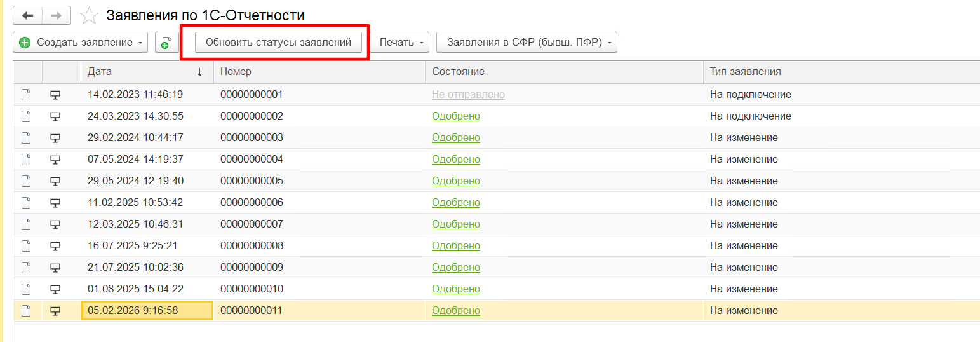Click monitor icon in row 00000000004
This screenshot has width=980, height=342.
[55, 160]
